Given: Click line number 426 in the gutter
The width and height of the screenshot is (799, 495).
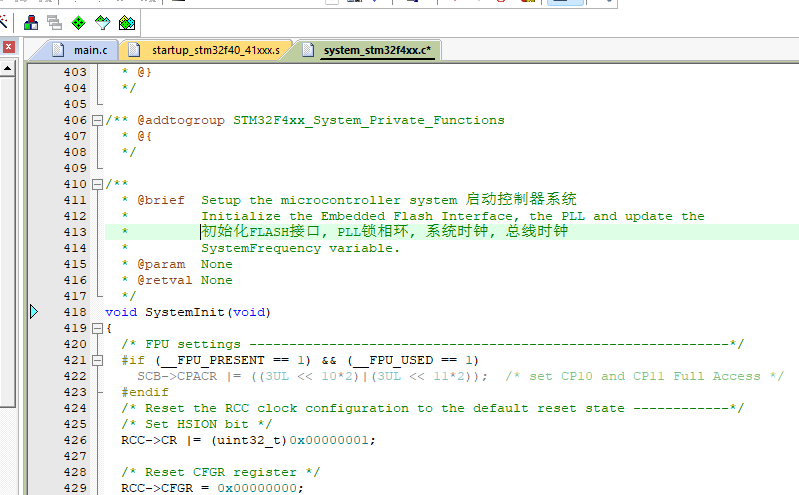Looking at the screenshot, I should point(75,440).
